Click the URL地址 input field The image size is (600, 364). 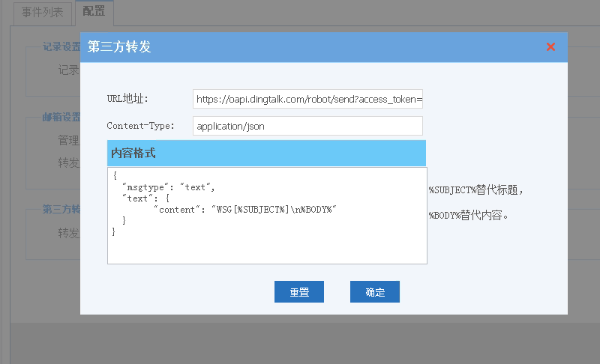pyautogui.click(x=307, y=100)
